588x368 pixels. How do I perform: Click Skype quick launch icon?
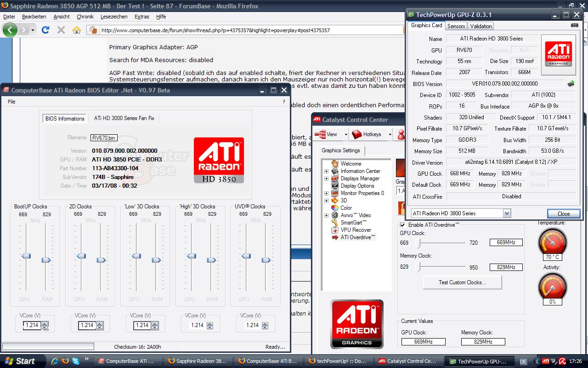(x=75, y=361)
